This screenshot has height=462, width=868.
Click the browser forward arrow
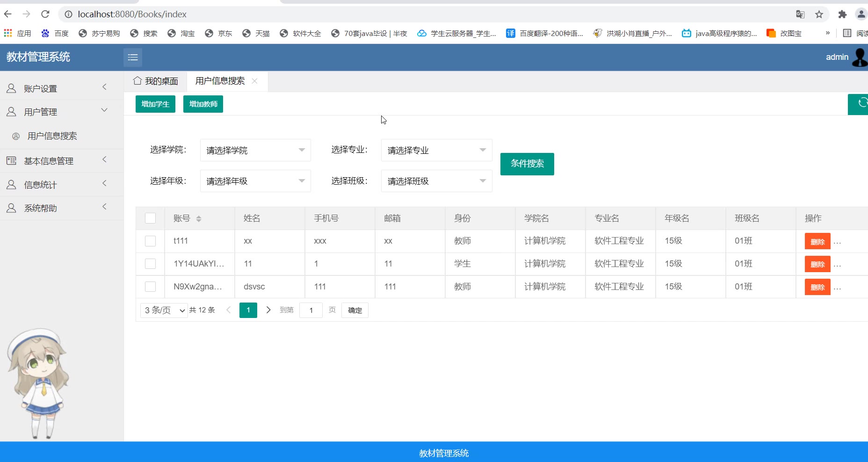click(26, 14)
